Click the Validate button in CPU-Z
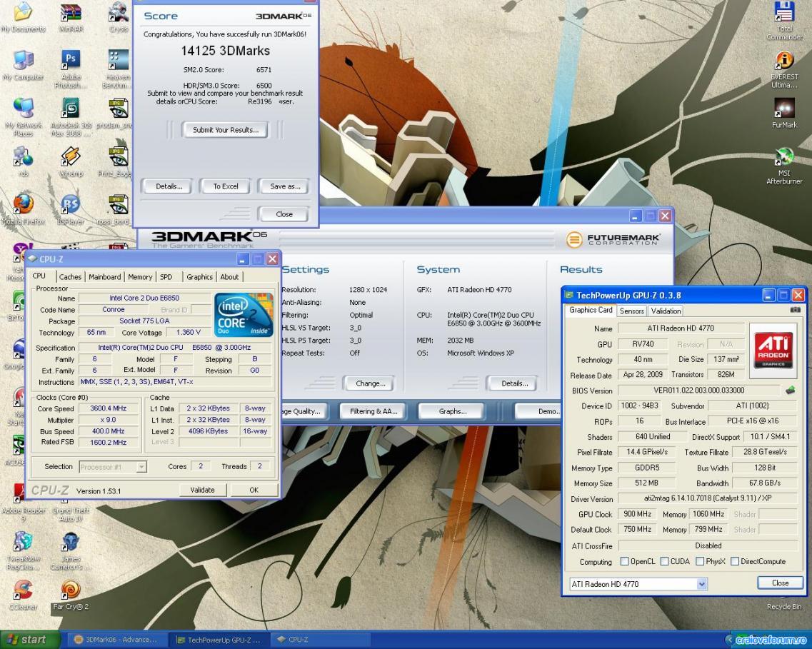The height and width of the screenshot is (649, 812). [202, 490]
